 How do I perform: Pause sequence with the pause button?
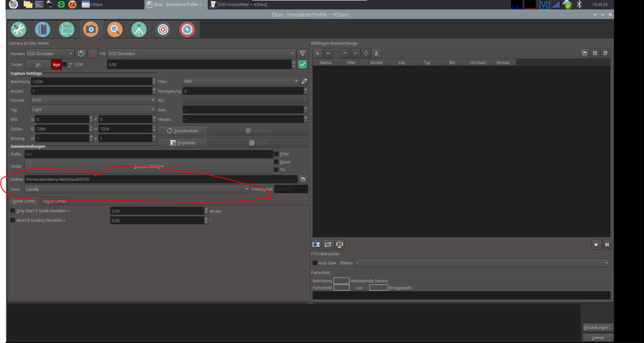coord(607,245)
